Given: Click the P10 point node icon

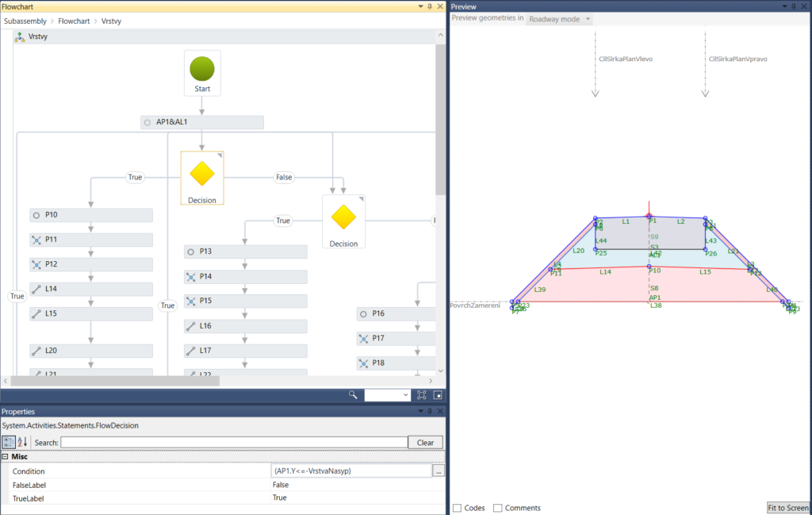Looking at the screenshot, I should 36,215.
